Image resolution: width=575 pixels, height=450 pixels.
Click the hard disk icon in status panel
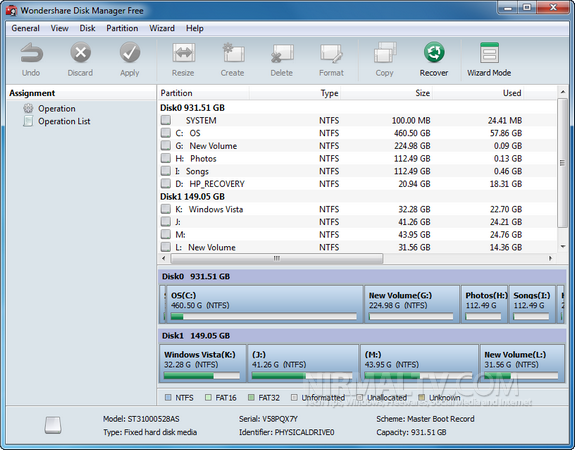coord(53,425)
